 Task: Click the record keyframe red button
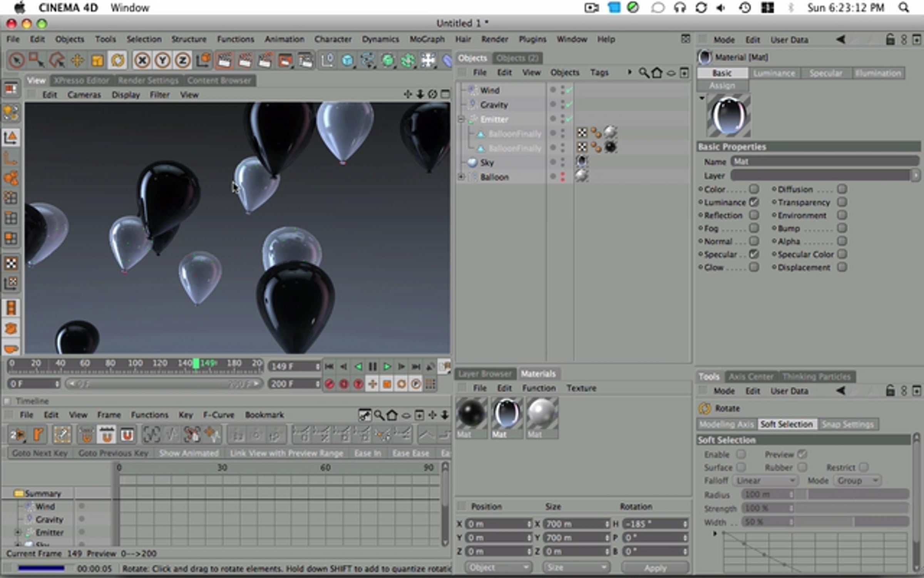[x=330, y=384]
